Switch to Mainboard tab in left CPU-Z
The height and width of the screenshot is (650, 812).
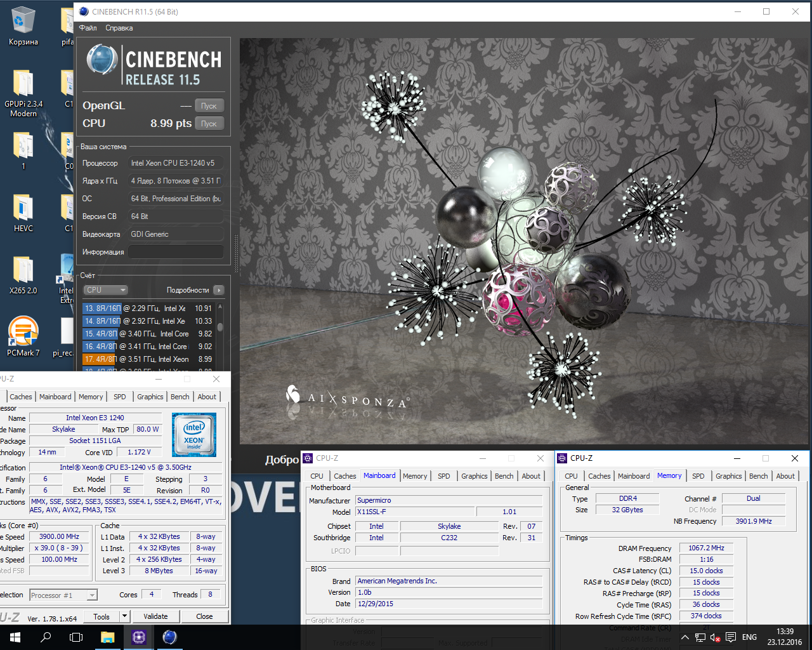click(55, 397)
